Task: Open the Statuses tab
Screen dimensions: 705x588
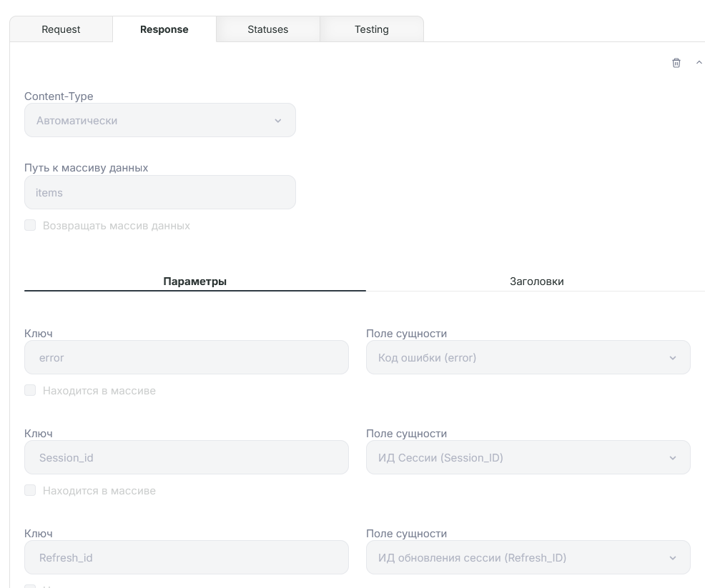Action: point(268,29)
